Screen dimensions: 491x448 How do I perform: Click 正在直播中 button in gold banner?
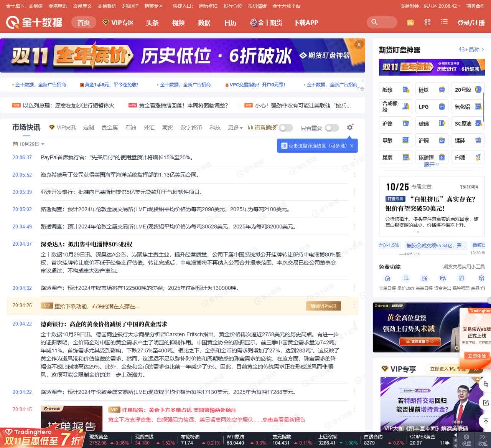(420, 341)
